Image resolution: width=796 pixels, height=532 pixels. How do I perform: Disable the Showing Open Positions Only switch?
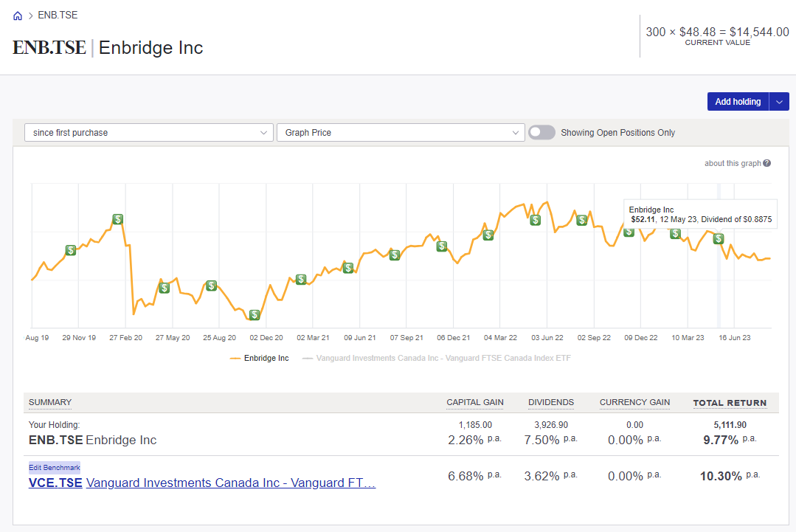pos(541,132)
